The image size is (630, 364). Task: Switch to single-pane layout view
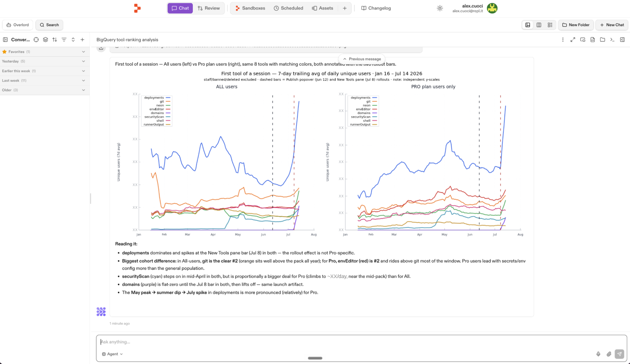[528, 25]
